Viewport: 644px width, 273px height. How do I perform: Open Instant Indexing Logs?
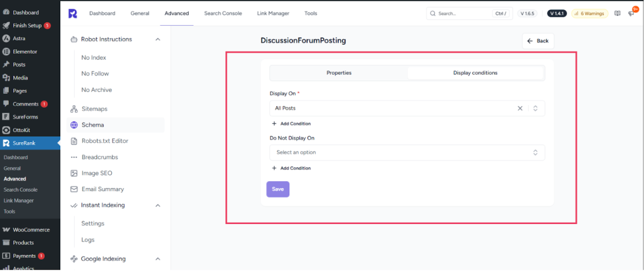(x=88, y=240)
